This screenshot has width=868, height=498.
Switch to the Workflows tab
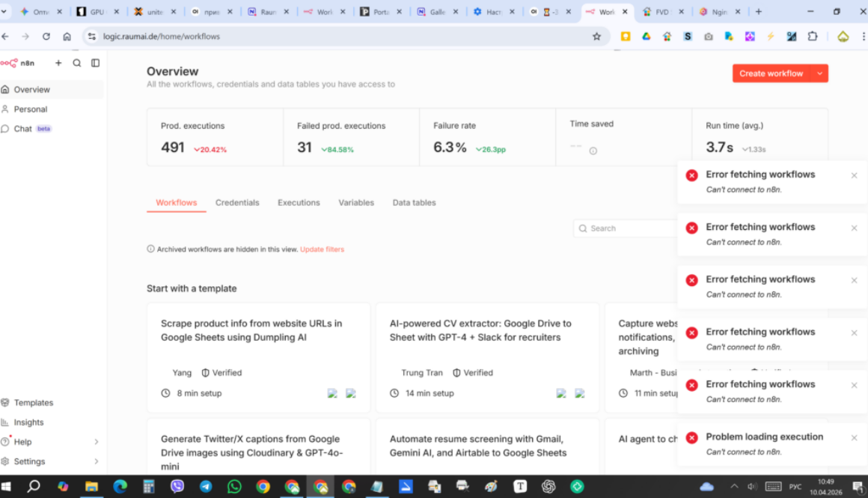(x=176, y=203)
